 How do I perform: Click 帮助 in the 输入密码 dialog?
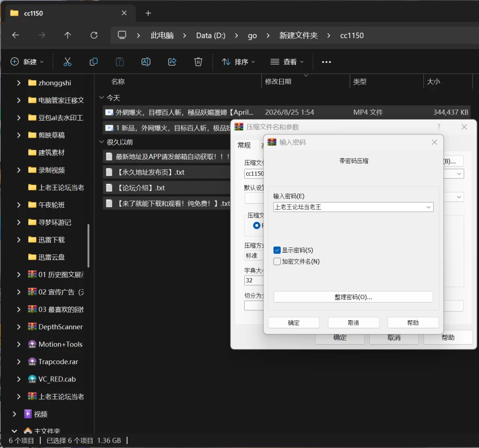413,323
